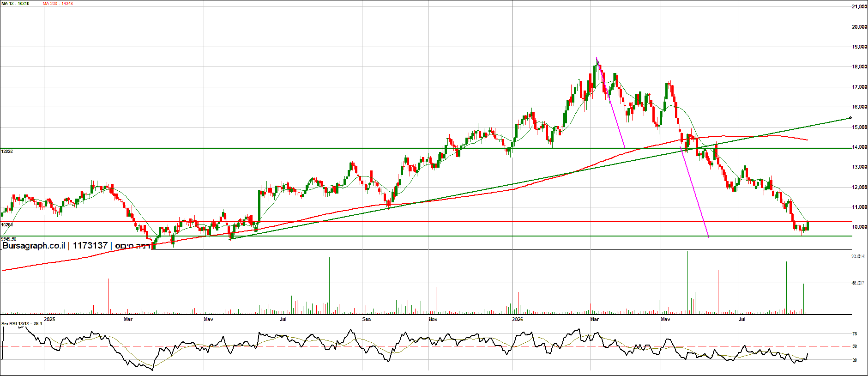
Task: Click the 10,000 price axis label
Action: tap(859, 227)
